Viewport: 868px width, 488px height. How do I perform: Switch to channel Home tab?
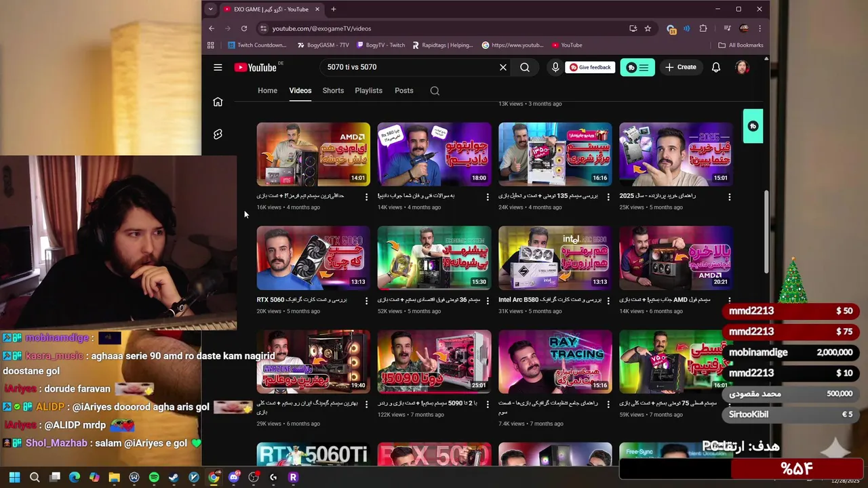[267, 91]
